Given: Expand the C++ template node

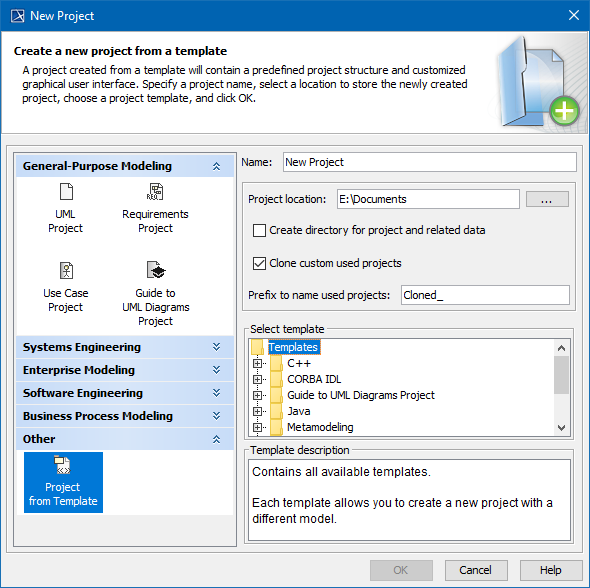Looking at the screenshot, I should [x=257, y=363].
